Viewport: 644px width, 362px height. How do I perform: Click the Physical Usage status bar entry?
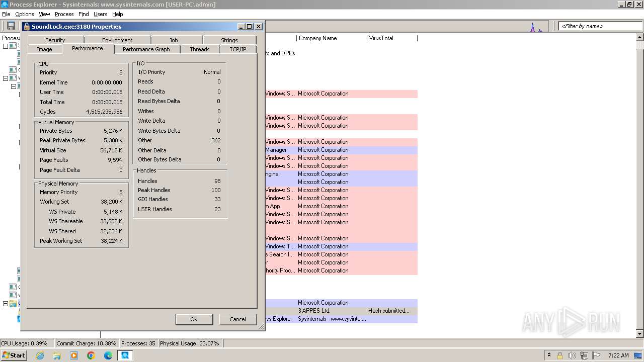(x=190, y=343)
